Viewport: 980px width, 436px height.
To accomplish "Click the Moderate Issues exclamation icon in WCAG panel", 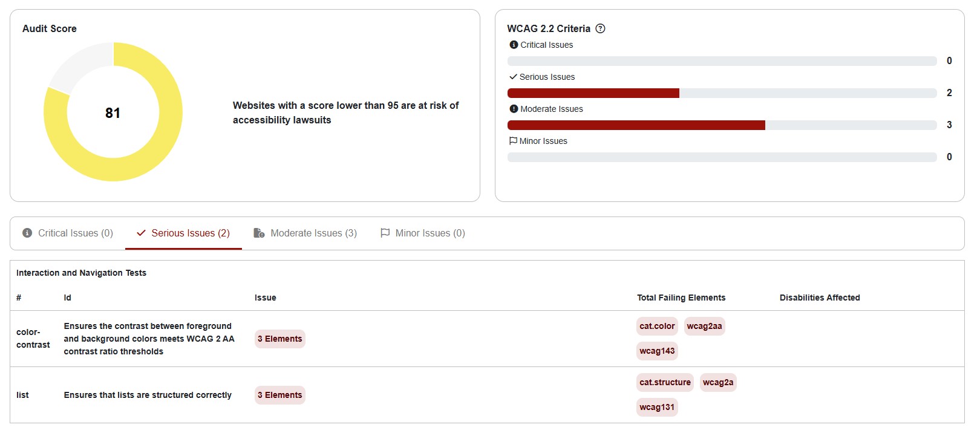I will click(514, 109).
